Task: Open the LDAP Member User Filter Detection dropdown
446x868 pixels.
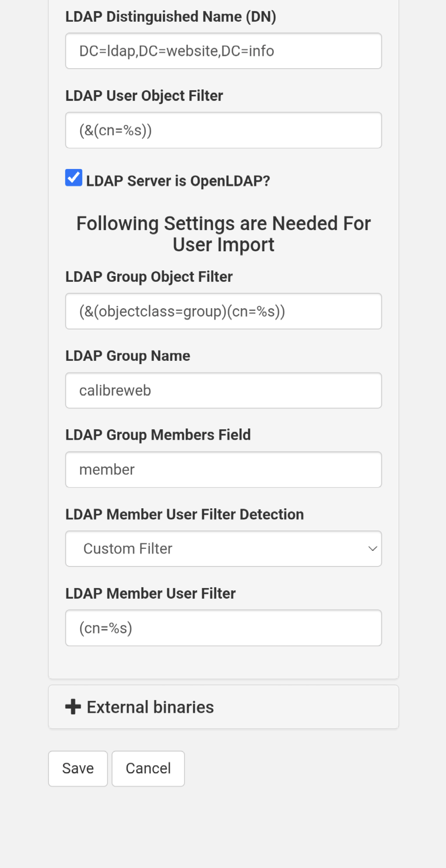Action: click(x=223, y=549)
